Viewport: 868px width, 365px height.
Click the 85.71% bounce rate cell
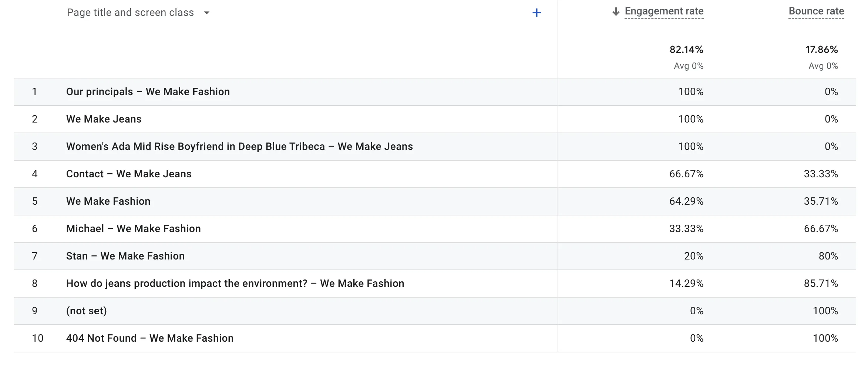(x=820, y=284)
